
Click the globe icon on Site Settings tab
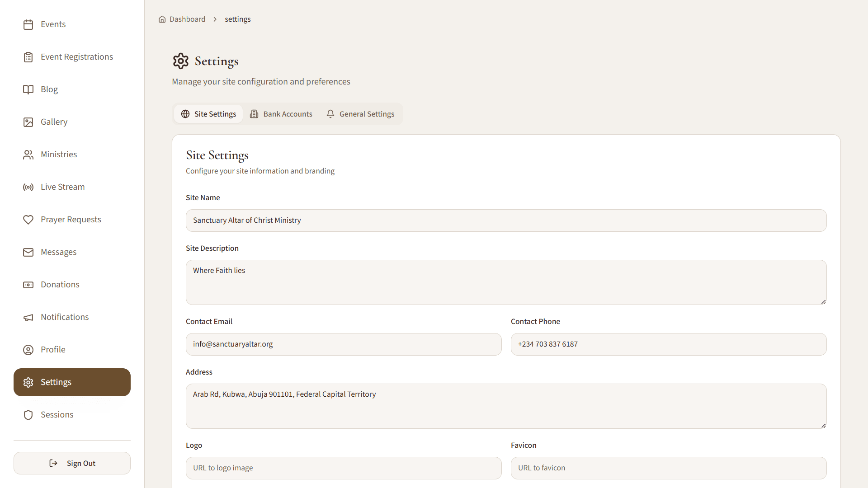(x=185, y=114)
